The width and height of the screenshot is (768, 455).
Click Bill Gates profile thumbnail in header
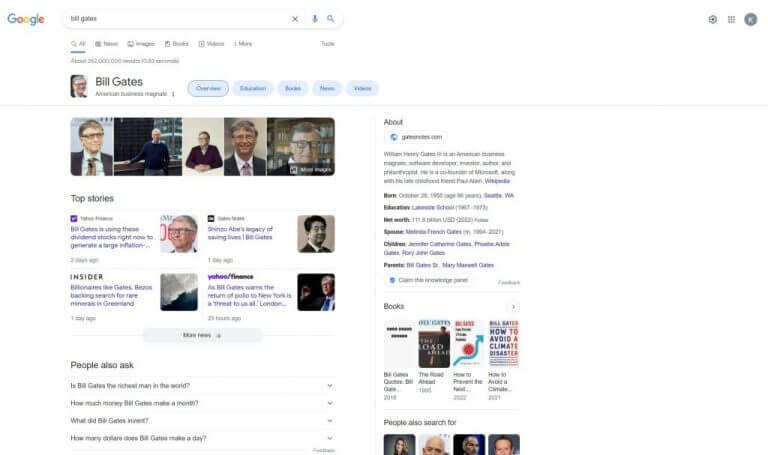click(x=79, y=86)
